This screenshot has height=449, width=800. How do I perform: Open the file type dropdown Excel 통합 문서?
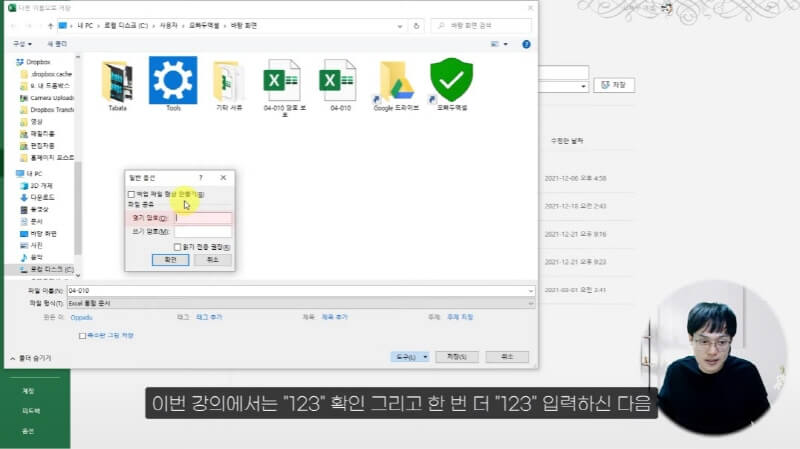(301, 304)
